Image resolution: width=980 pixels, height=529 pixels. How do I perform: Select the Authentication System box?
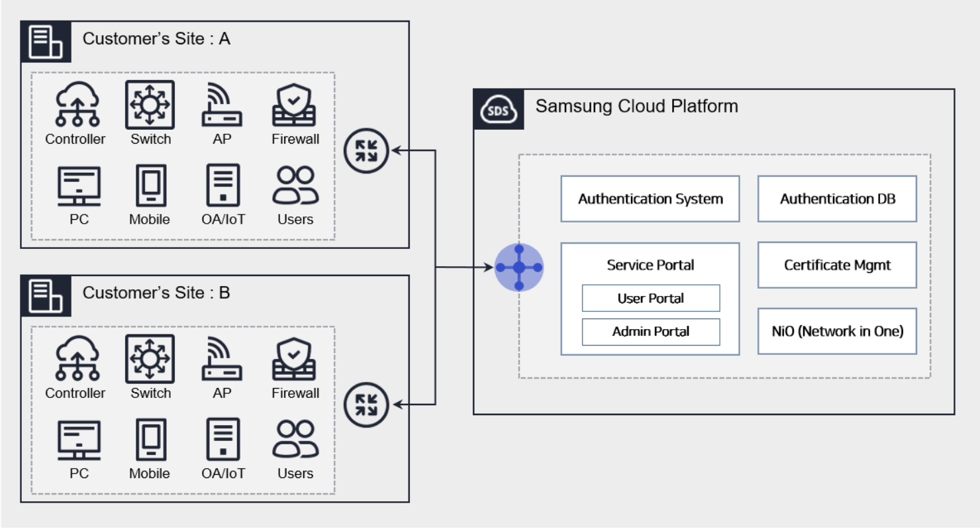point(650,199)
